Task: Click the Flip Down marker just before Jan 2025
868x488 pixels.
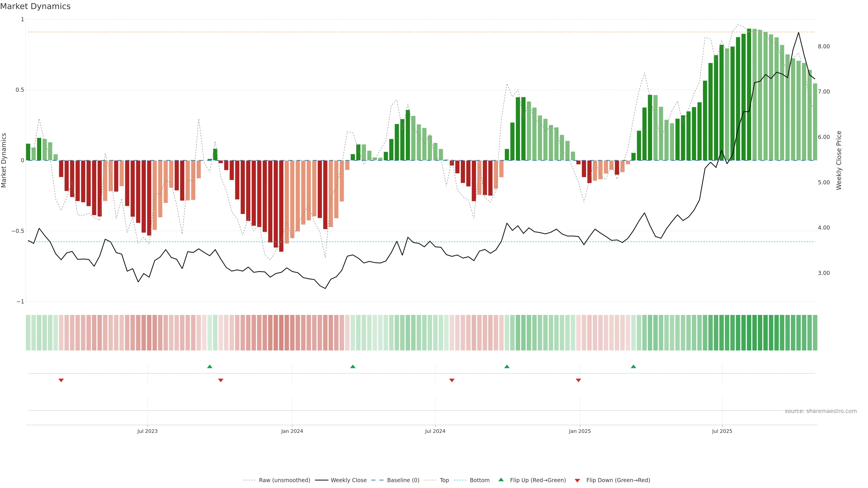Action: point(579,380)
